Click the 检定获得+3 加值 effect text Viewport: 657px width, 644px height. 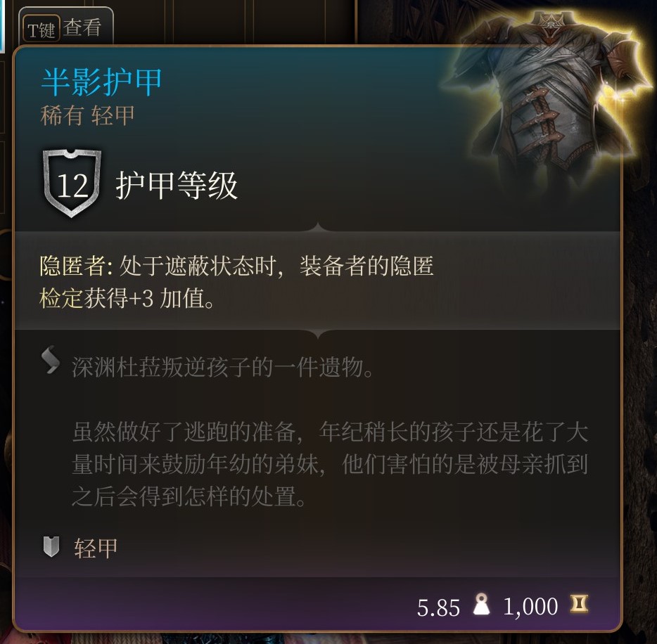[x=127, y=299]
